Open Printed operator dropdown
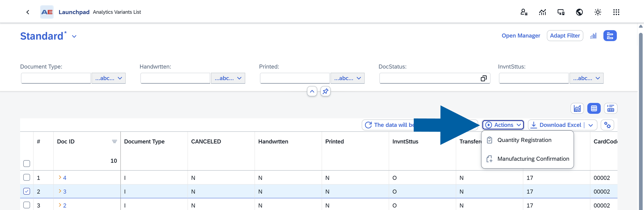The image size is (644, 210). coord(347,78)
